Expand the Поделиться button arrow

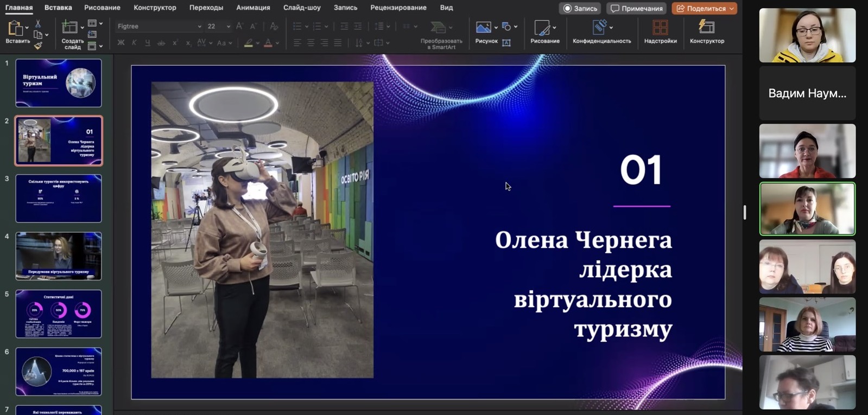(731, 8)
